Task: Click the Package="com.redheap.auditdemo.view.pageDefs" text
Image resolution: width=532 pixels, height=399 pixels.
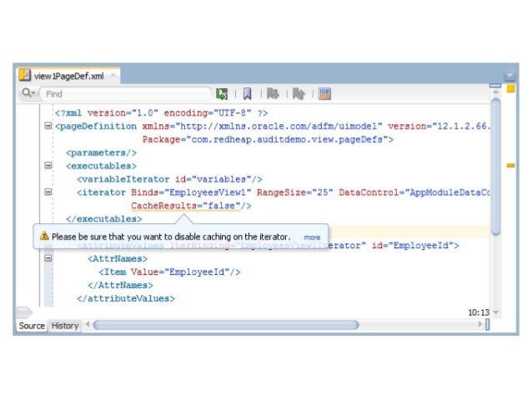Action: coord(268,139)
